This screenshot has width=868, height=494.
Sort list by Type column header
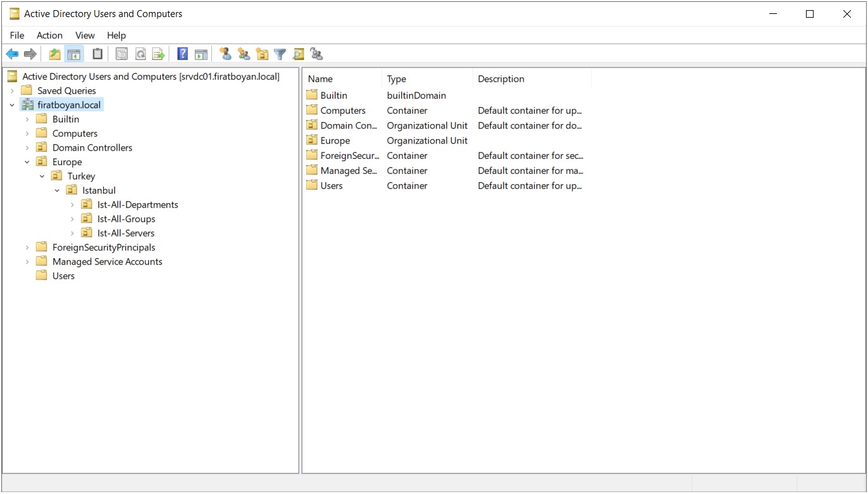[x=428, y=79]
